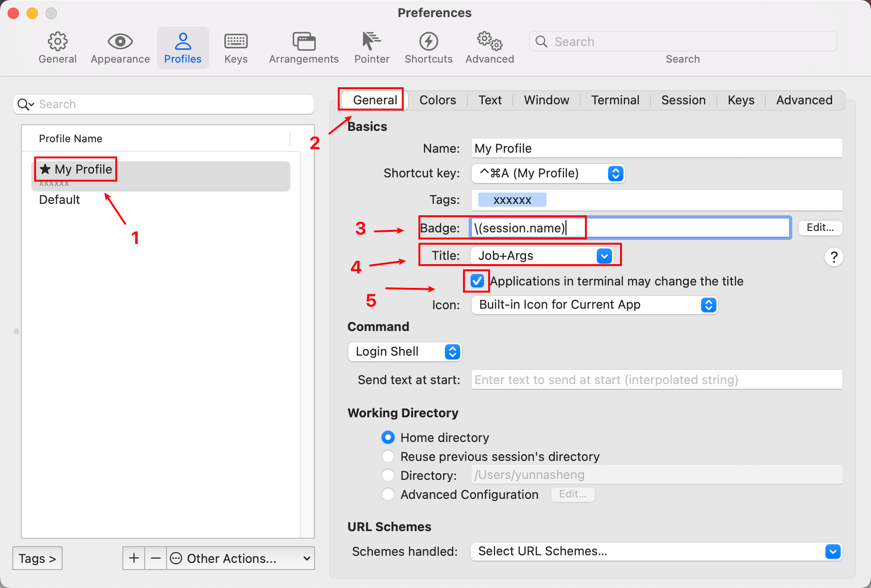Open the Shortcut key dropdown
Viewport: 871px width, 588px height.
pyautogui.click(x=548, y=174)
